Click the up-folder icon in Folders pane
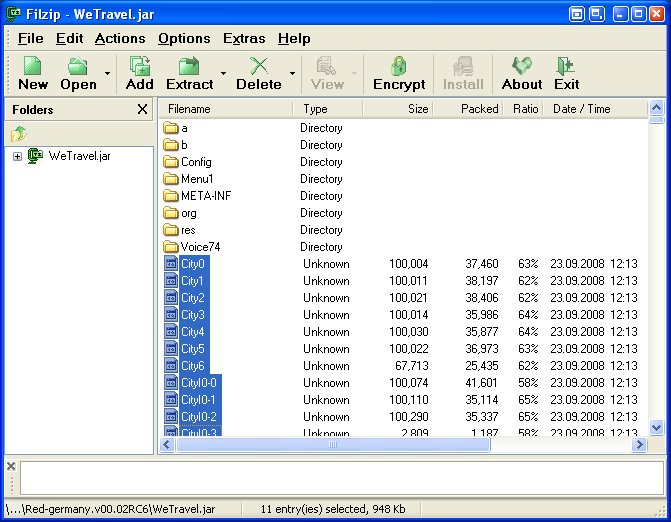The height and width of the screenshot is (522, 671). coord(19,134)
